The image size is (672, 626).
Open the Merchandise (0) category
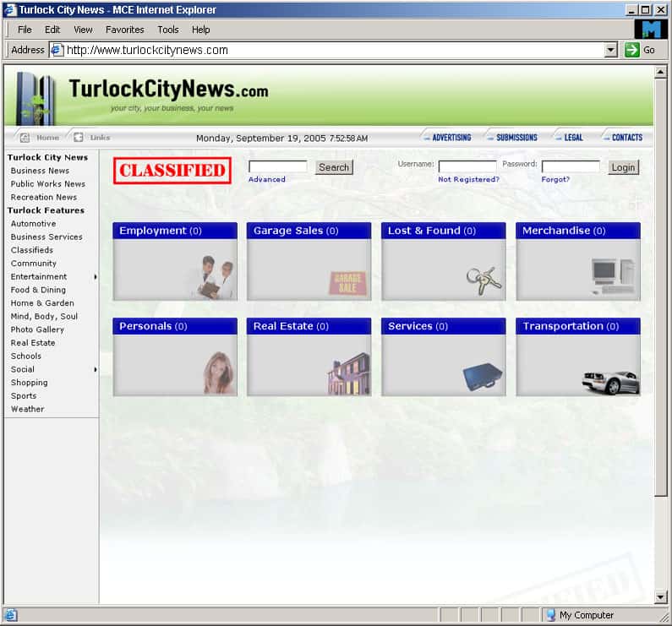tap(578, 231)
